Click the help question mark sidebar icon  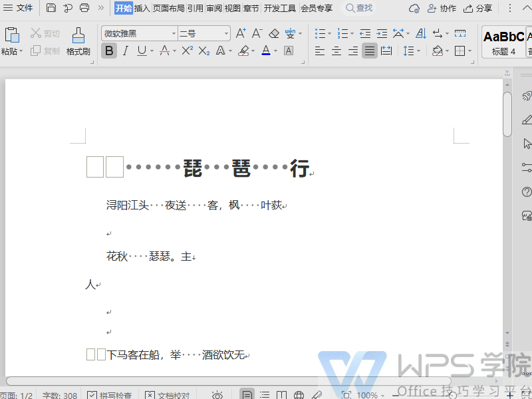click(x=527, y=192)
